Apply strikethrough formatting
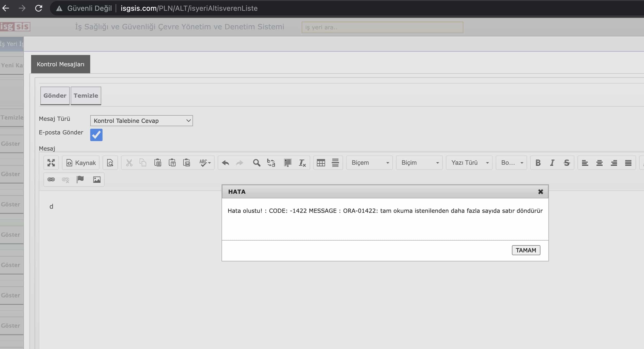 pyautogui.click(x=567, y=163)
